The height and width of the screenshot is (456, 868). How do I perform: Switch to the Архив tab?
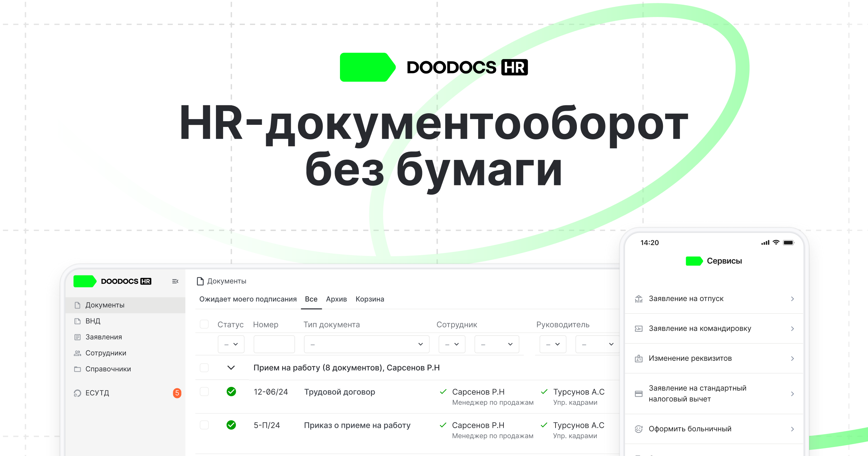336,299
